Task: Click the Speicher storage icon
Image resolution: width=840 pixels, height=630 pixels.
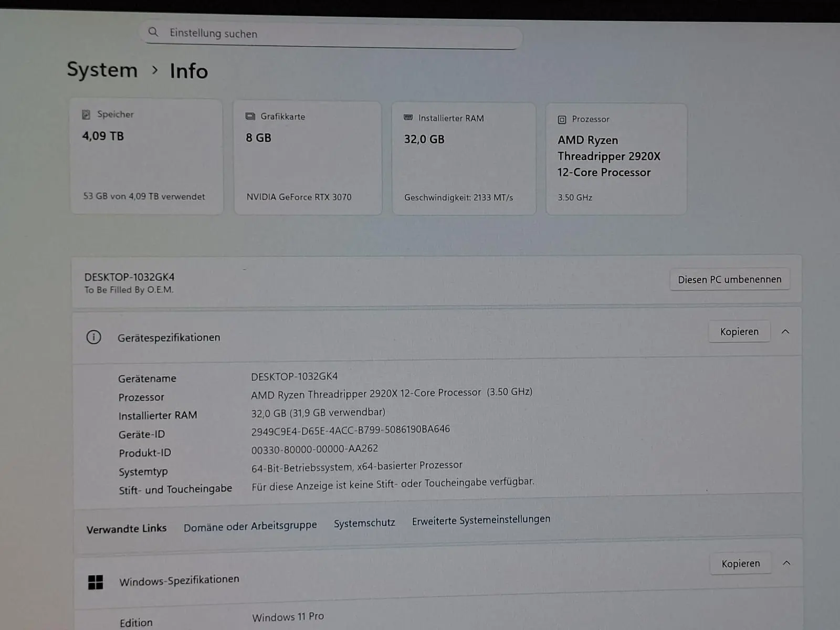Action: [86, 114]
